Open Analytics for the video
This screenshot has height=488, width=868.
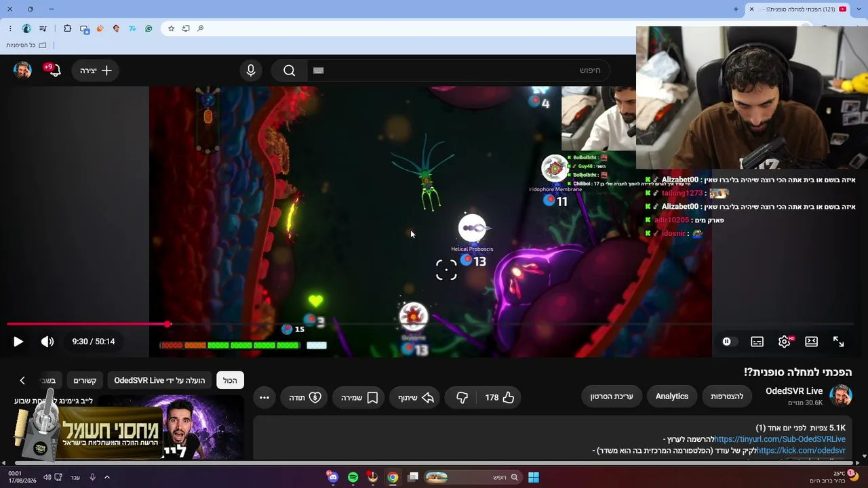point(672,396)
